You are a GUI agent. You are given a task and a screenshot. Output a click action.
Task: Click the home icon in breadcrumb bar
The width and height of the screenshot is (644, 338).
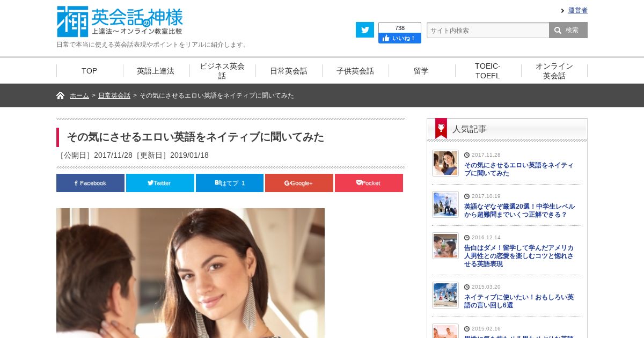point(61,95)
